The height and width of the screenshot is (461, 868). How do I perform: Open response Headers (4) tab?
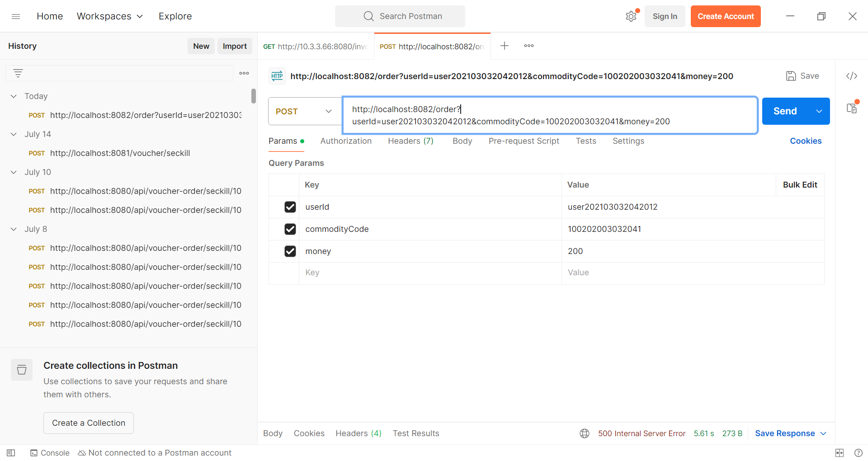(359, 433)
